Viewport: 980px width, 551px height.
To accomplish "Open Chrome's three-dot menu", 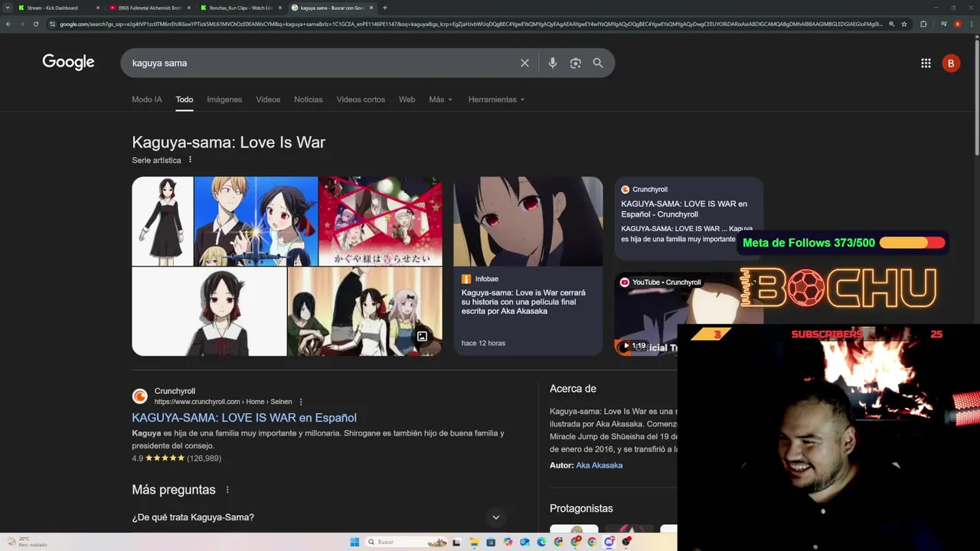I will [x=972, y=24].
